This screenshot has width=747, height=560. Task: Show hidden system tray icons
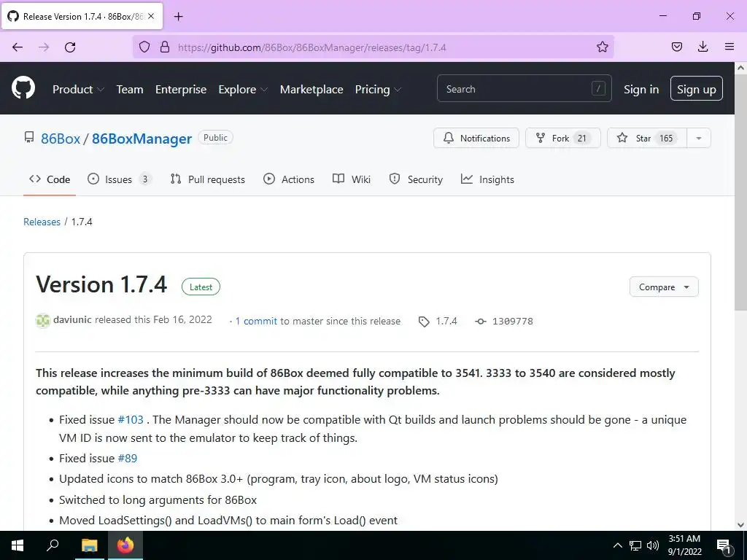pyautogui.click(x=617, y=545)
